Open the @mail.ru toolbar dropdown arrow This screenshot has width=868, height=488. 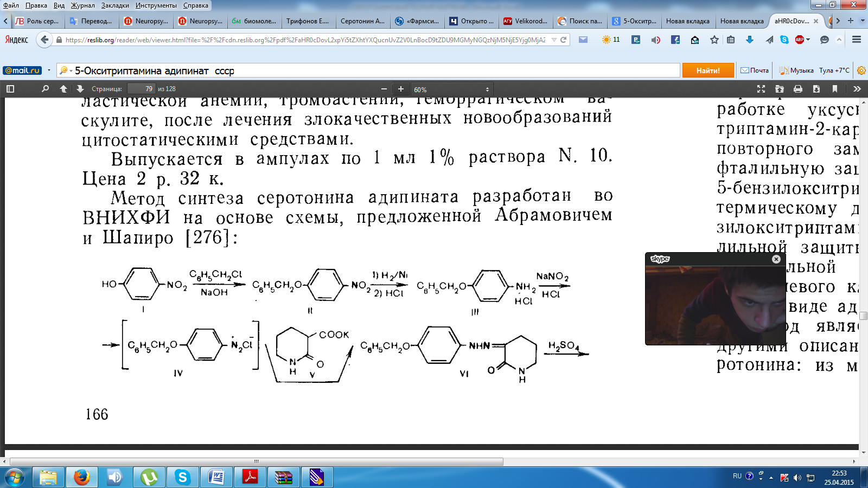49,70
